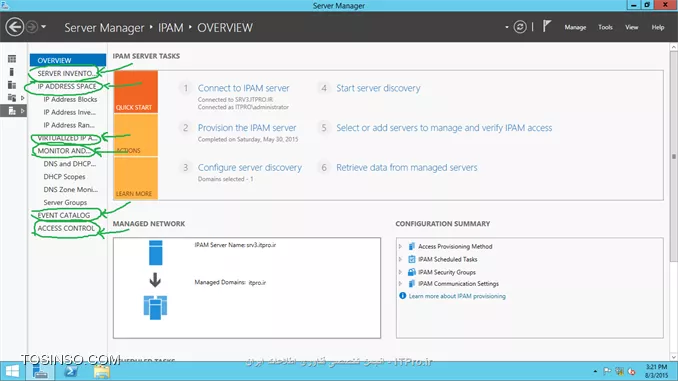Click Connect to IPAM server link

pyautogui.click(x=243, y=88)
